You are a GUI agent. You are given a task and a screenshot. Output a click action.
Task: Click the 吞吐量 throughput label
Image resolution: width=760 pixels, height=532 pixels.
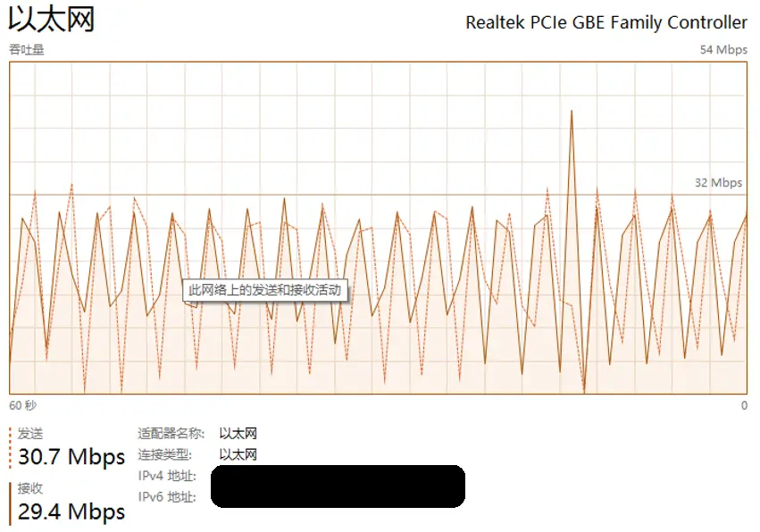[x=27, y=49]
